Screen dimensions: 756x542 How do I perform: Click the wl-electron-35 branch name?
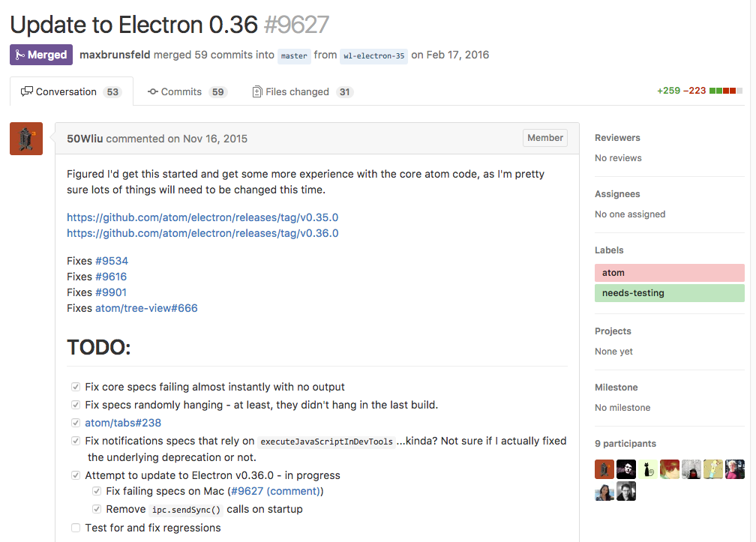point(373,55)
